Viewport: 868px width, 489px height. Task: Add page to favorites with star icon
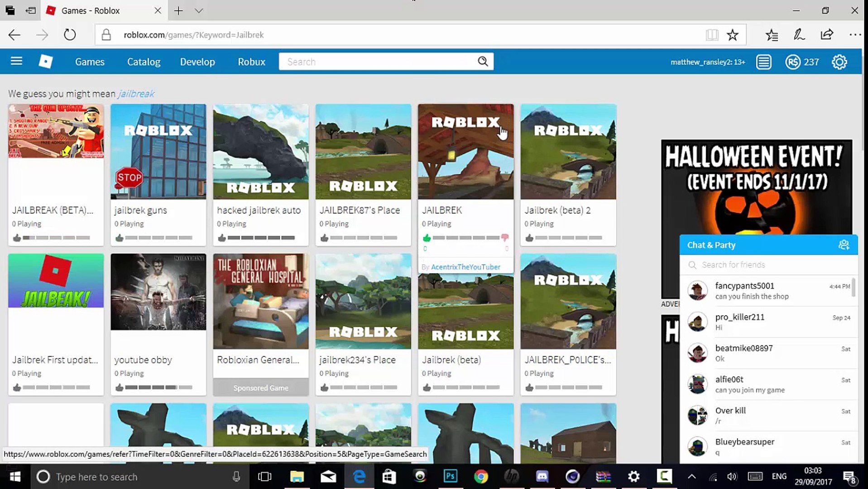pyautogui.click(x=733, y=35)
